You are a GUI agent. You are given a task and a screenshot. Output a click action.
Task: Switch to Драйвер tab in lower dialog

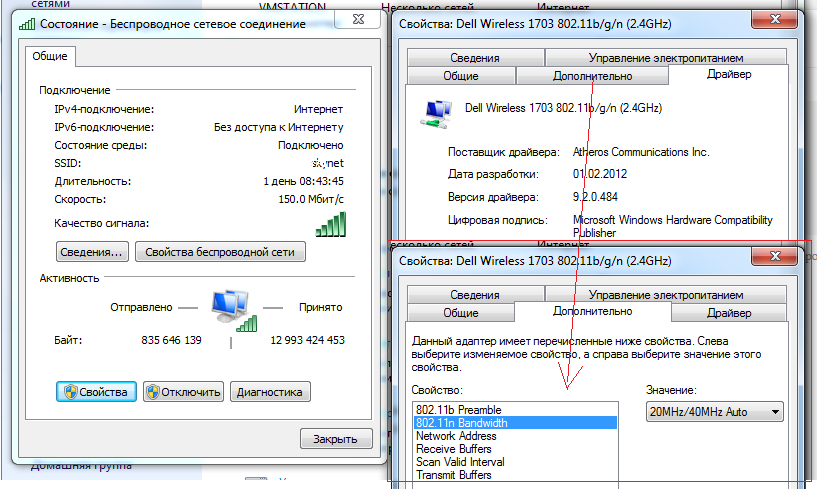728,313
